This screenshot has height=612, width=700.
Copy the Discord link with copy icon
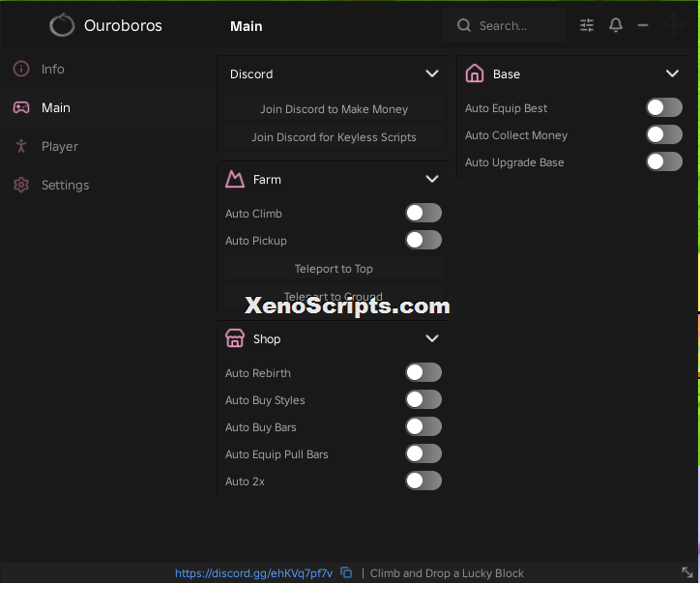click(x=346, y=572)
